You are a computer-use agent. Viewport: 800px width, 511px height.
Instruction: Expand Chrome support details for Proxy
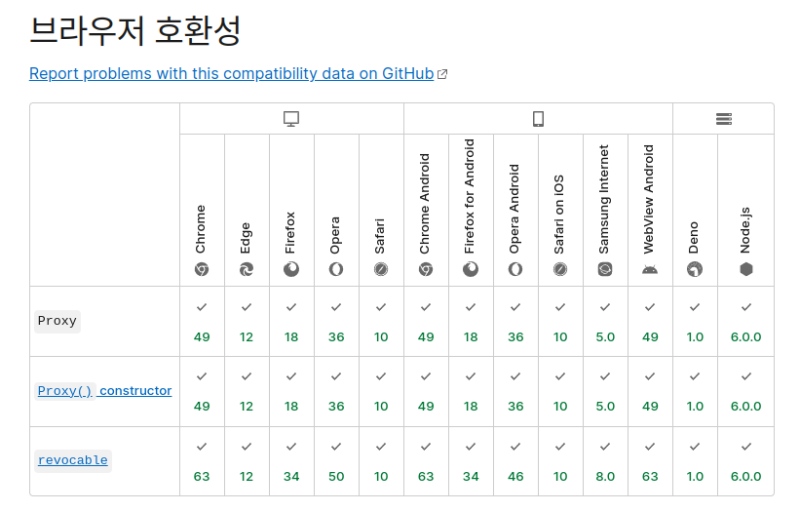pyautogui.click(x=201, y=322)
